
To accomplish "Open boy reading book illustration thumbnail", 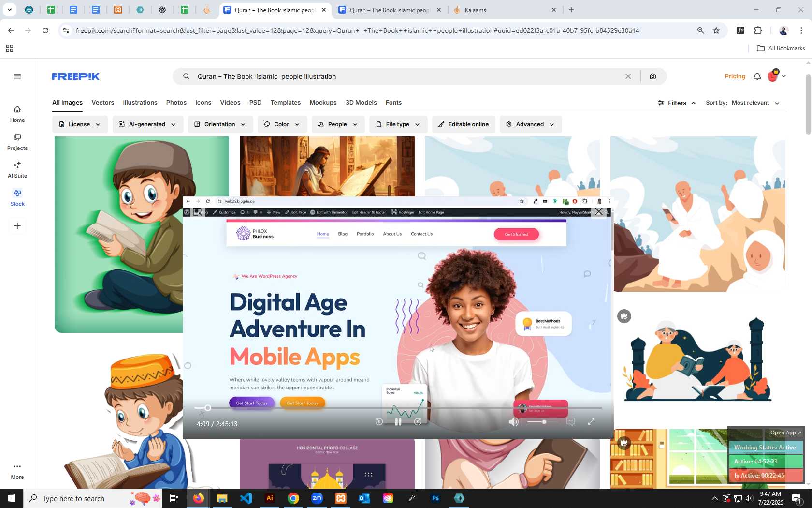I will pos(118,235).
